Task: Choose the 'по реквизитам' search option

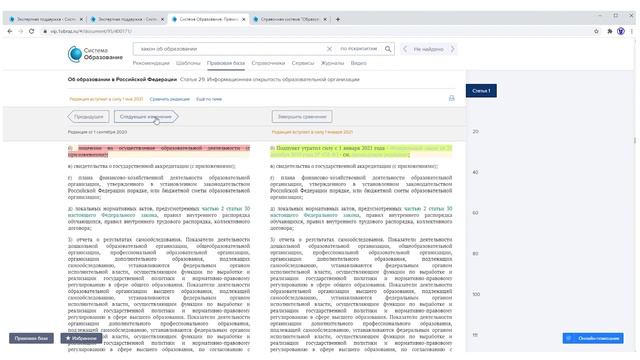Action: [x=359, y=49]
